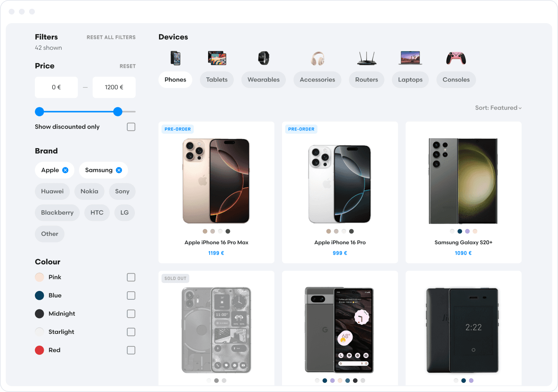This screenshot has height=392, width=558.
Task: Click Reset All Filters
Action: point(111,38)
